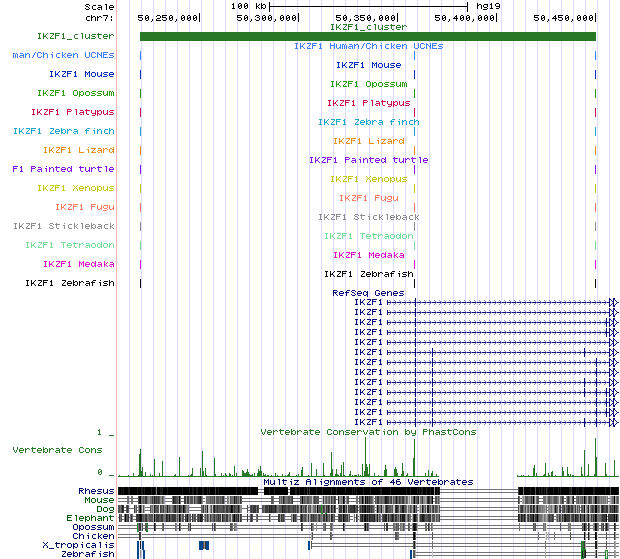Image resolution: width=620 pixels, height=559 pixels.
Task: Select the Chicken alignment row label
Action: 94,536
